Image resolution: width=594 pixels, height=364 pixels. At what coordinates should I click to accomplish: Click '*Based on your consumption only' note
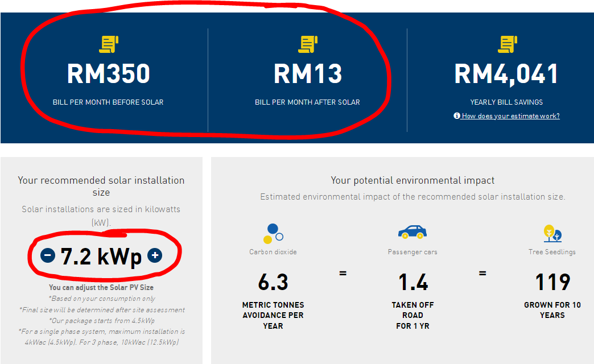[x=101, y=299]
